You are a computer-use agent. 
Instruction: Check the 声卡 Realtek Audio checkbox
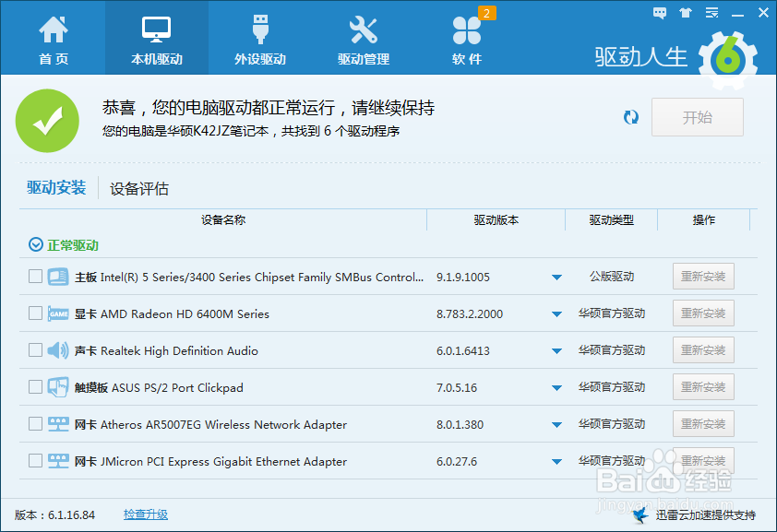35,349
